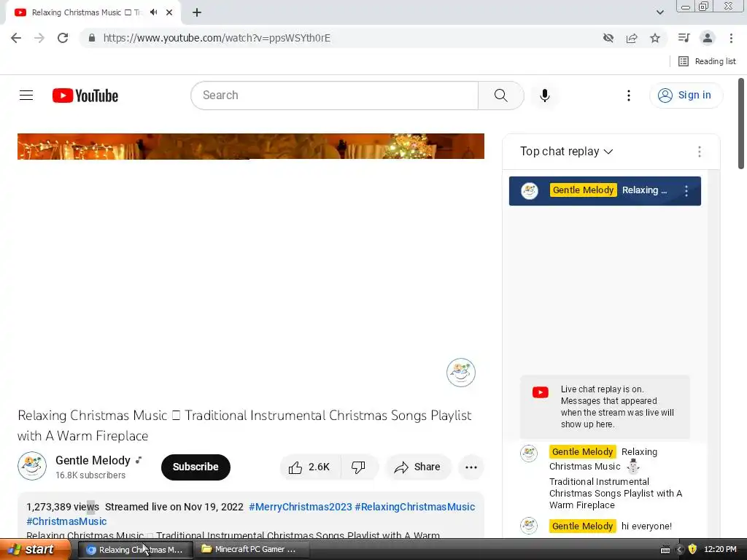The width and height of the screenshot is (747, 560).
Task: Open the YouTube guide hamburger menu
Action: tap(26, 96)
